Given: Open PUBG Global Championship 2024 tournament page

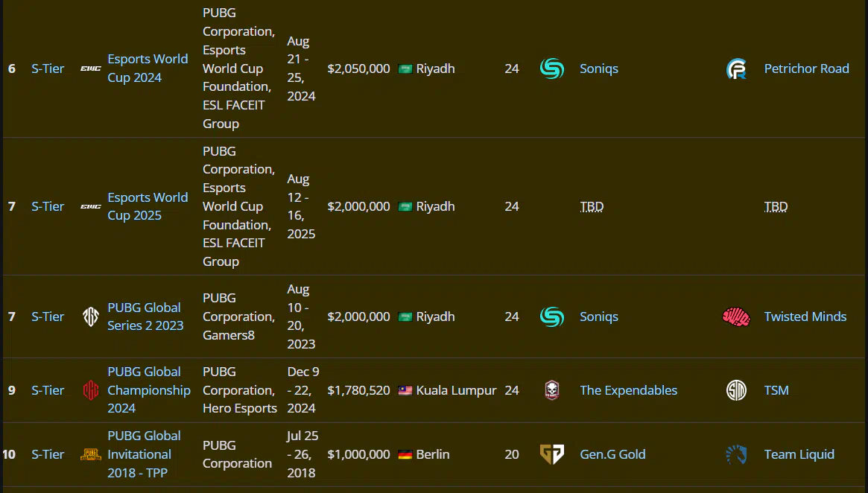Looking at the screenshot, I should [x=149, y=390].
